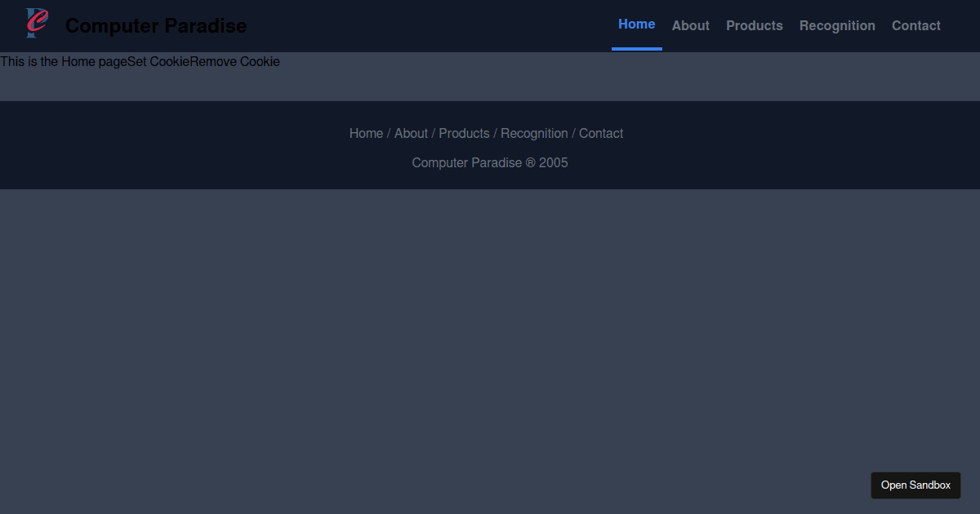Visit the footer Products link

[x=464, y=134]
